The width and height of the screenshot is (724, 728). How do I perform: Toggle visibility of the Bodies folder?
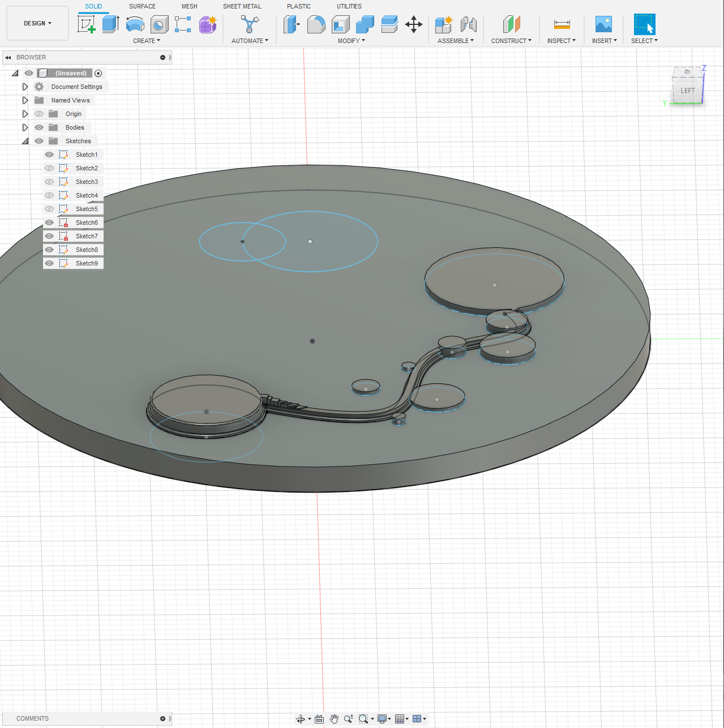pos(38,127)
